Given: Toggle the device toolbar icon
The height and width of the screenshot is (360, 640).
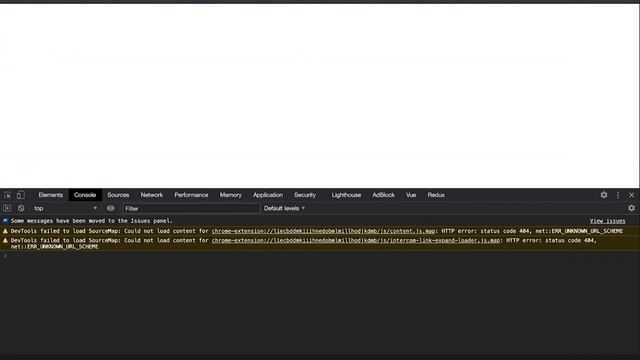Looking at the screenshot, I should 20,195.
